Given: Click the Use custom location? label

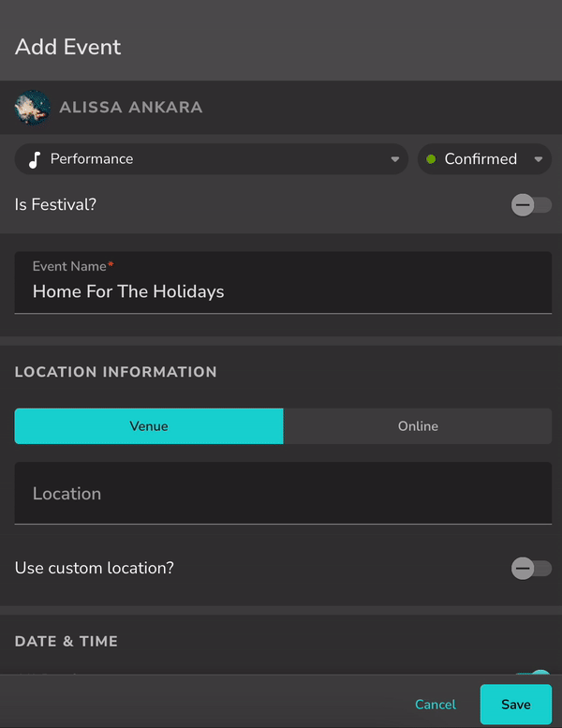Looking at the screenshot, I should 95,568.
